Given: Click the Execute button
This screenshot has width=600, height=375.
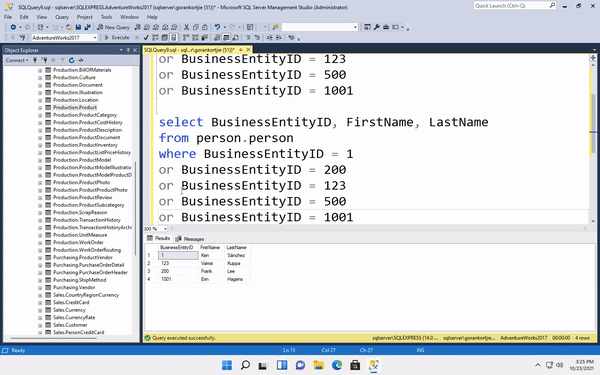Looking at the screenshot, I should [x=117, y=38].
